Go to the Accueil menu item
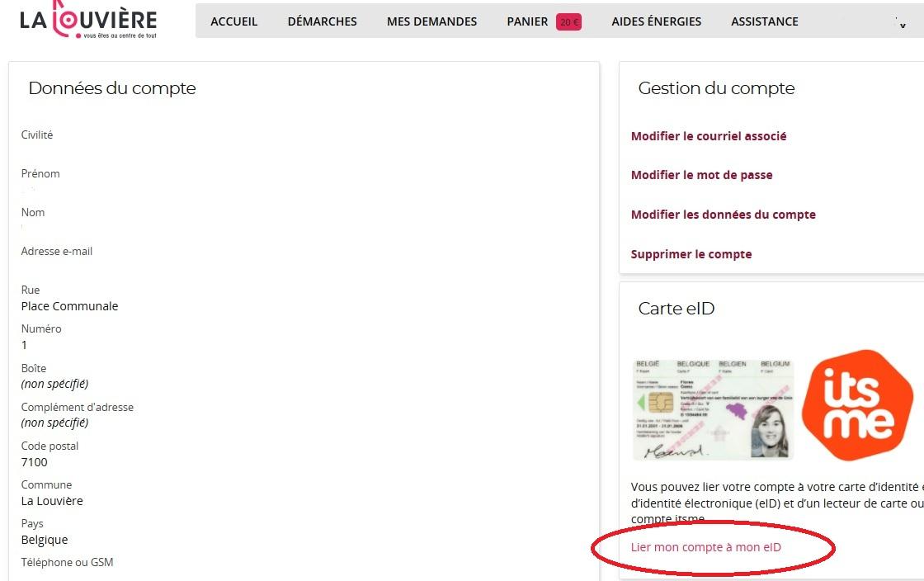The height and width of the screenshot is (581, 924). (x=234, y=22)
